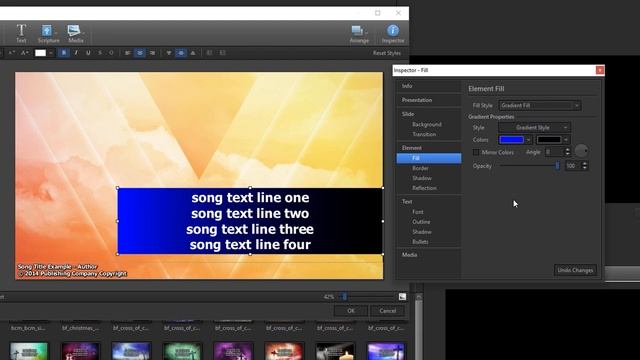This screenshot has height=360, width=640.
Task: Select the black candle background thumbnail
Action: (x=335, y=351)
